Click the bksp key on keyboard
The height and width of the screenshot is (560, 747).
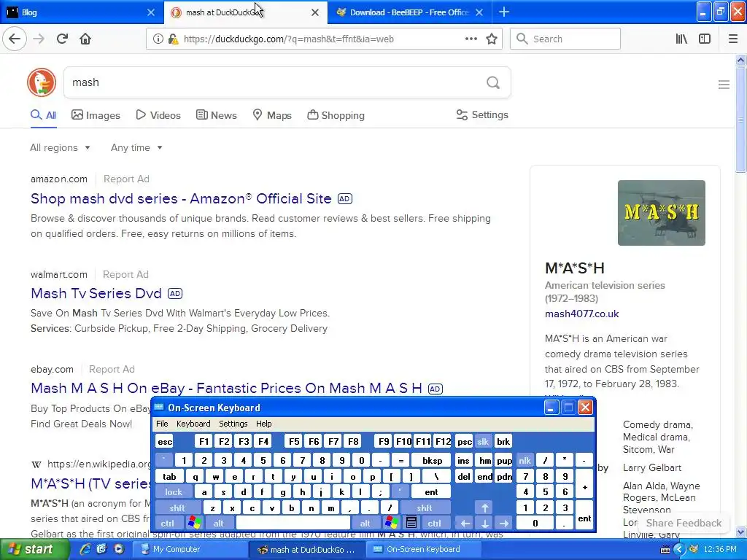[x=432, y=461]
